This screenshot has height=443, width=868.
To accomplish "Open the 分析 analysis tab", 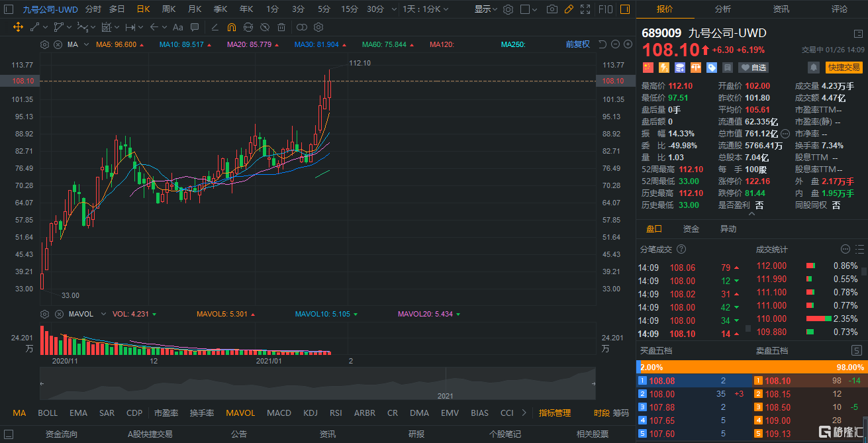I will pos(723,9).
